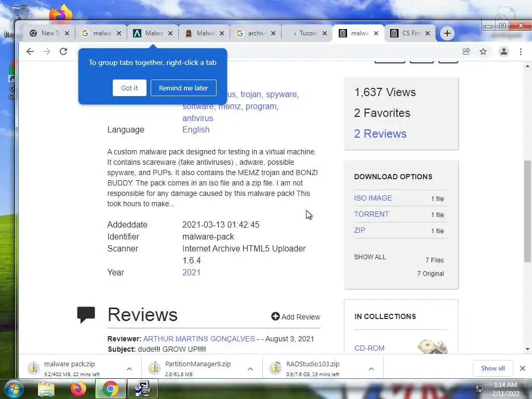Open reviewer ARTHUR MARTINS GONÇALVES profile
532x399 pixels.
pos(199,339)
